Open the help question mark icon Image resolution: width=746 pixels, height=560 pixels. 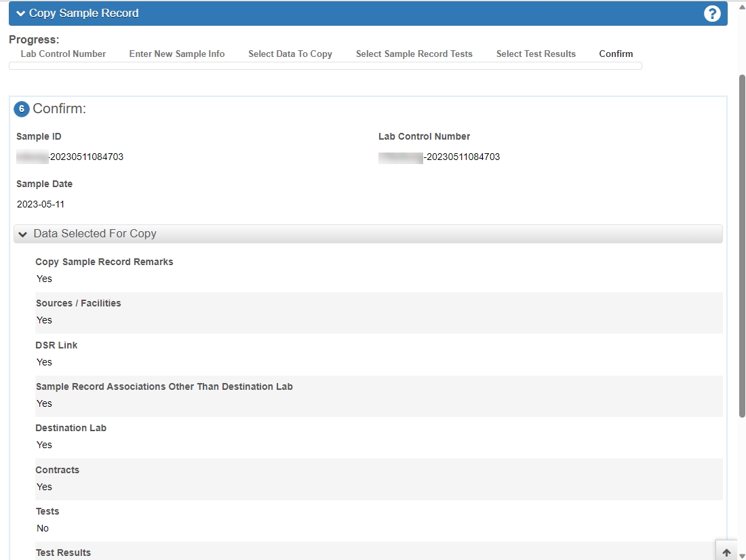(711, 14)
